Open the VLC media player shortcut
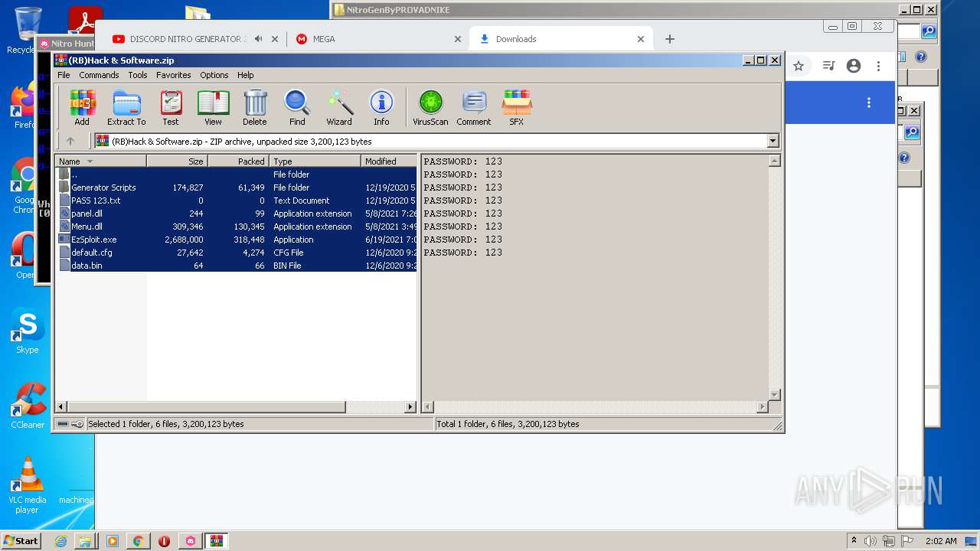 click(28, 485)
